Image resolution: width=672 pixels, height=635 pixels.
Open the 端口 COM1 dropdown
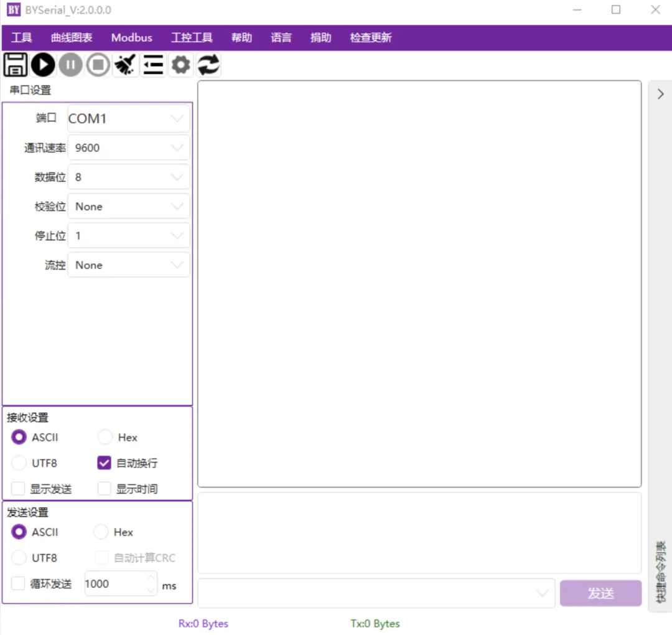[129, 118]
